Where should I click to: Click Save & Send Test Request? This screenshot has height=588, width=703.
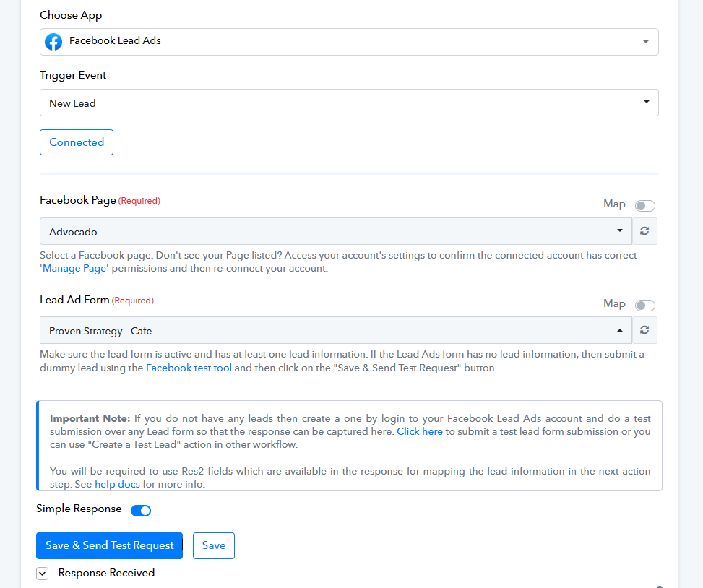109,545
